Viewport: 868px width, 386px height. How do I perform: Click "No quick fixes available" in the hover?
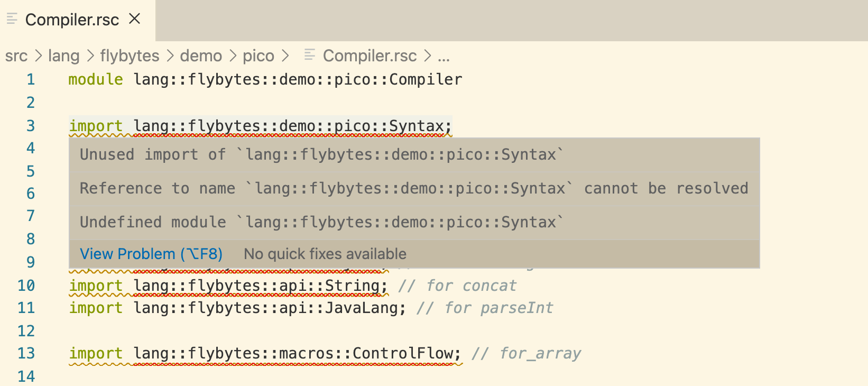(x=325, y=254)
